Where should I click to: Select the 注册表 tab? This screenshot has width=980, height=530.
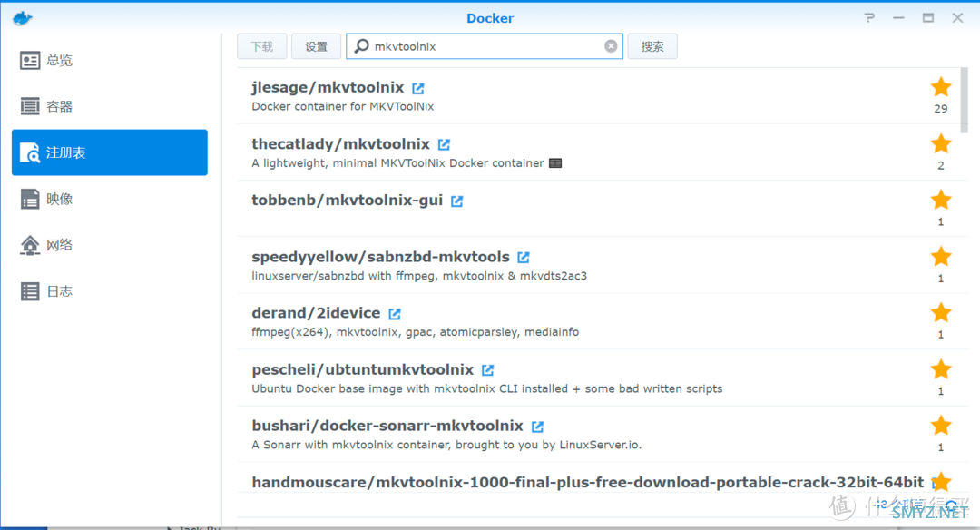tap(110, 152)
